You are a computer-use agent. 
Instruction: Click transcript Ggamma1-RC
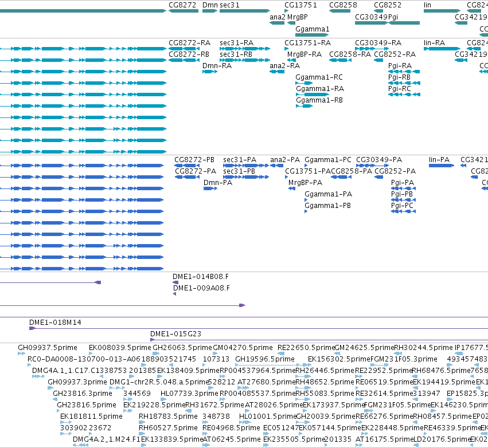click(319, 77)
